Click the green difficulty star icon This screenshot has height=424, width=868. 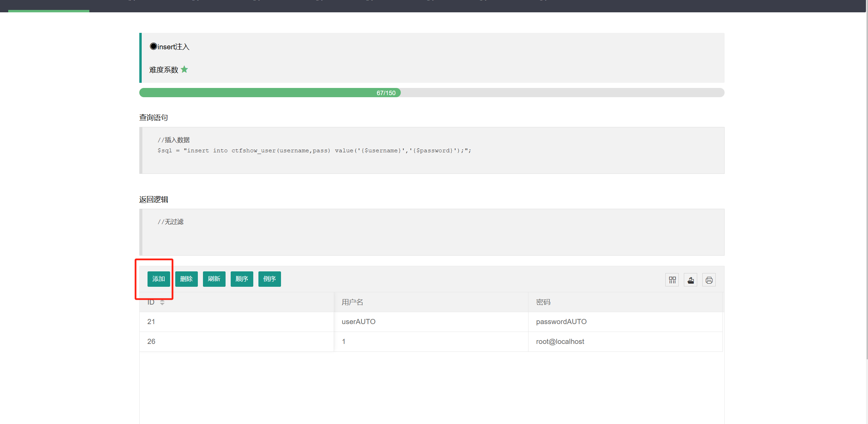pyautogui.click(x=184, y=69)
